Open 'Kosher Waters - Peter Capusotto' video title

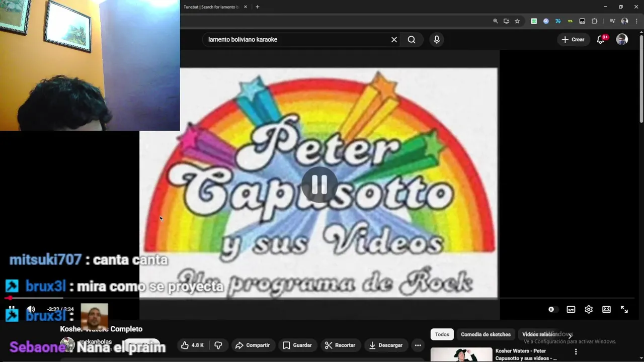coord(526,354)
